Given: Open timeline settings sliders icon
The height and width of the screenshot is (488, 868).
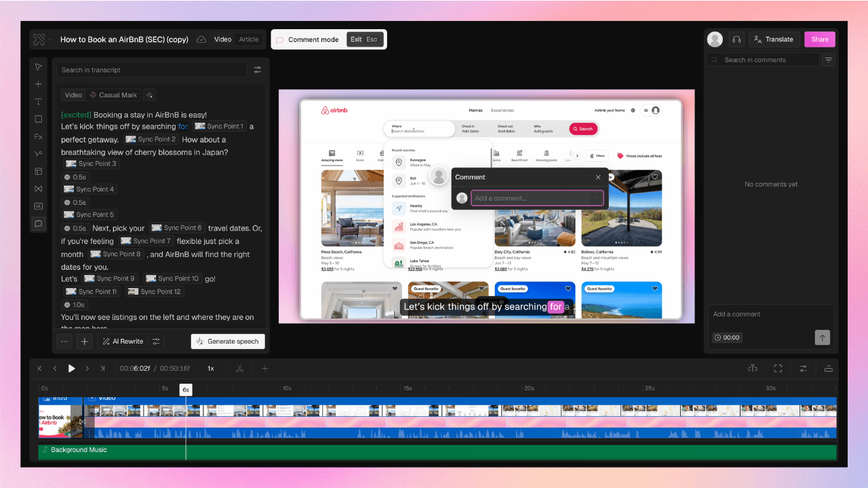Looking at the screenshot, I should coord(804,369).
